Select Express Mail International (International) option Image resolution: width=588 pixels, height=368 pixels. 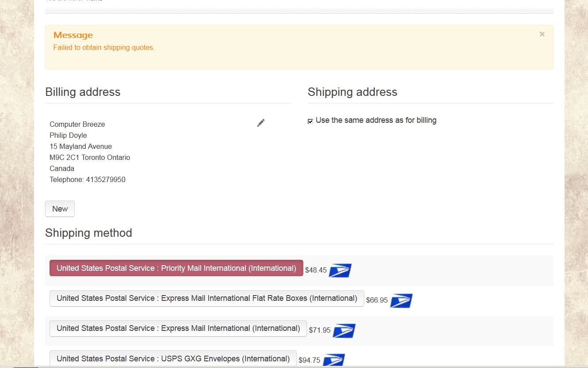click(178, 328)
